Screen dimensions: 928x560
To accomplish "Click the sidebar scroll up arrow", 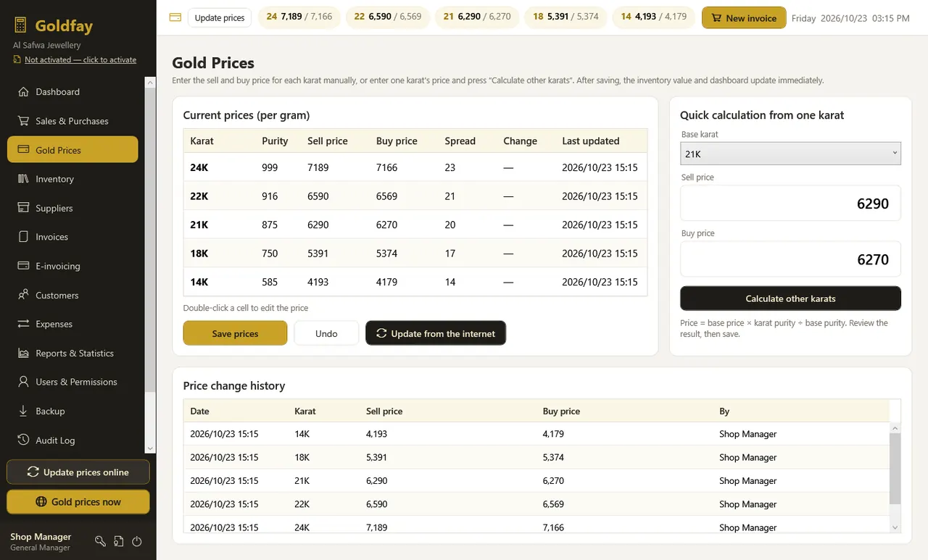I will tap(151, 82).
